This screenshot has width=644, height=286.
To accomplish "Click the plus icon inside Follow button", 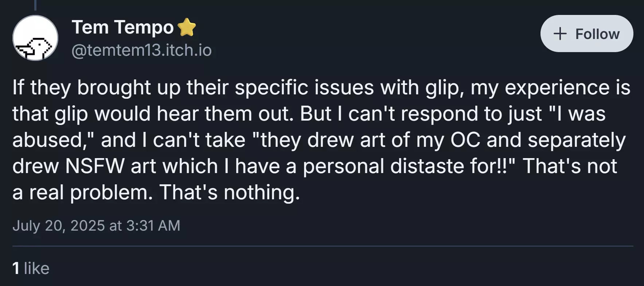I will tap(560, 34).
